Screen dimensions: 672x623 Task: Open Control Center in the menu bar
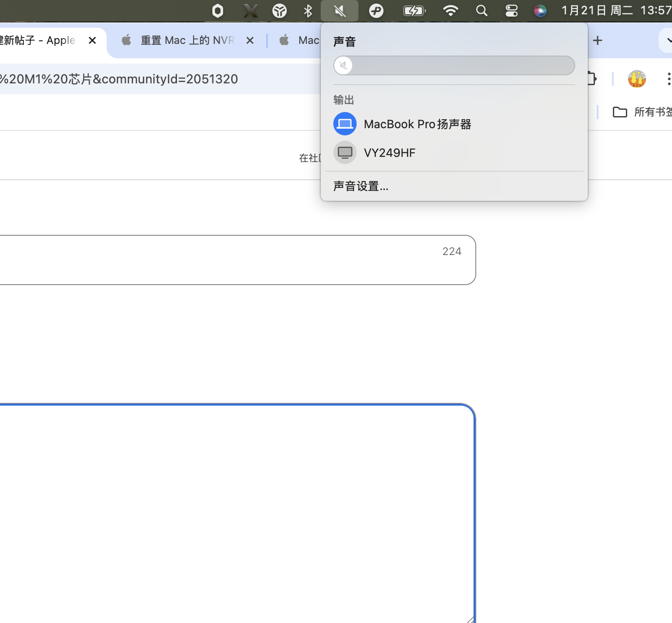tap(511, 11)
